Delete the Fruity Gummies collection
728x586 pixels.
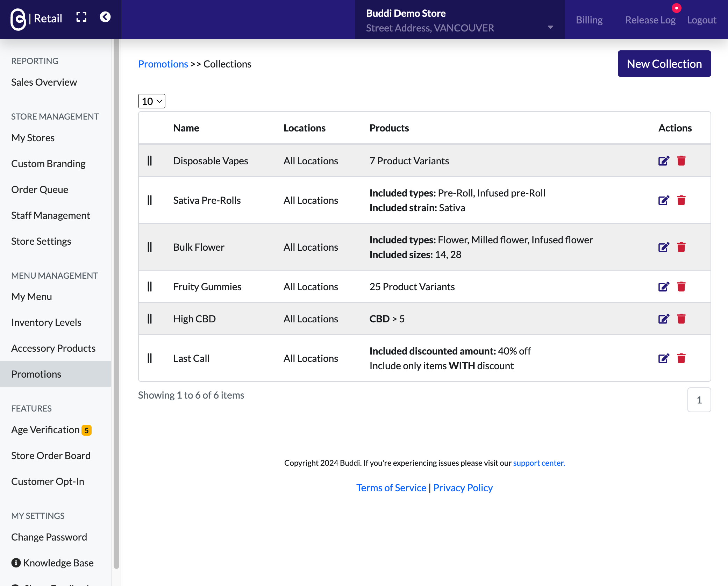click(681, 287)
